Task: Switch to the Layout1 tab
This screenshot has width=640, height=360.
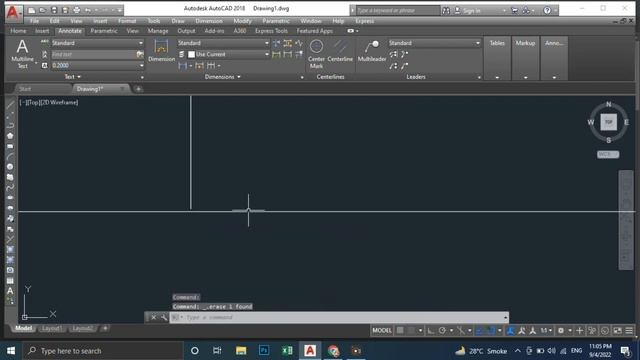Action: click(x=52, y=328)
